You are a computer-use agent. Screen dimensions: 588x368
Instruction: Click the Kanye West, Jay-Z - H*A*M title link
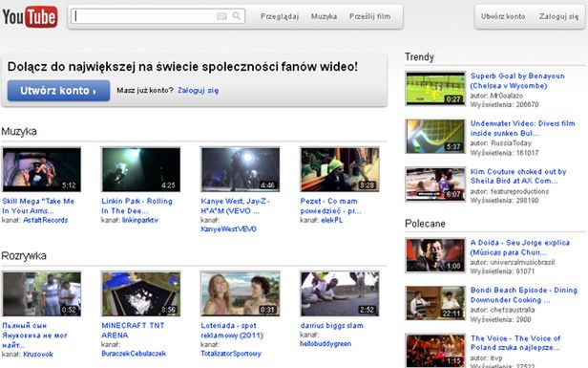pyautogui.click(x=235, y=206)
